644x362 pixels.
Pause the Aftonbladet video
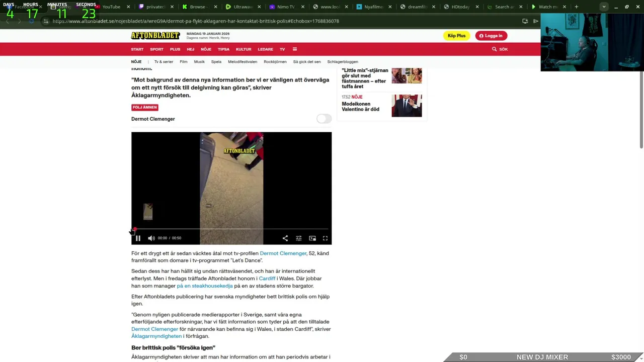[x=138, y=238]
